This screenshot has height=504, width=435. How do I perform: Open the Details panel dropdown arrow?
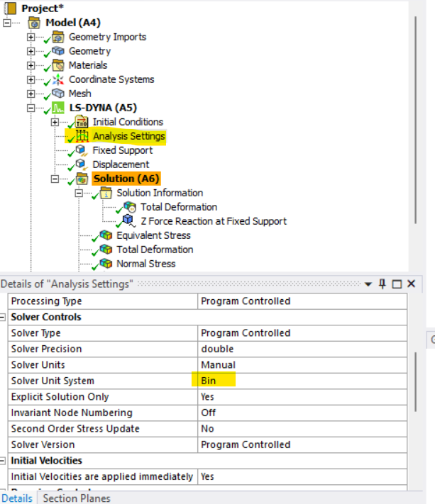click(368, 284)
